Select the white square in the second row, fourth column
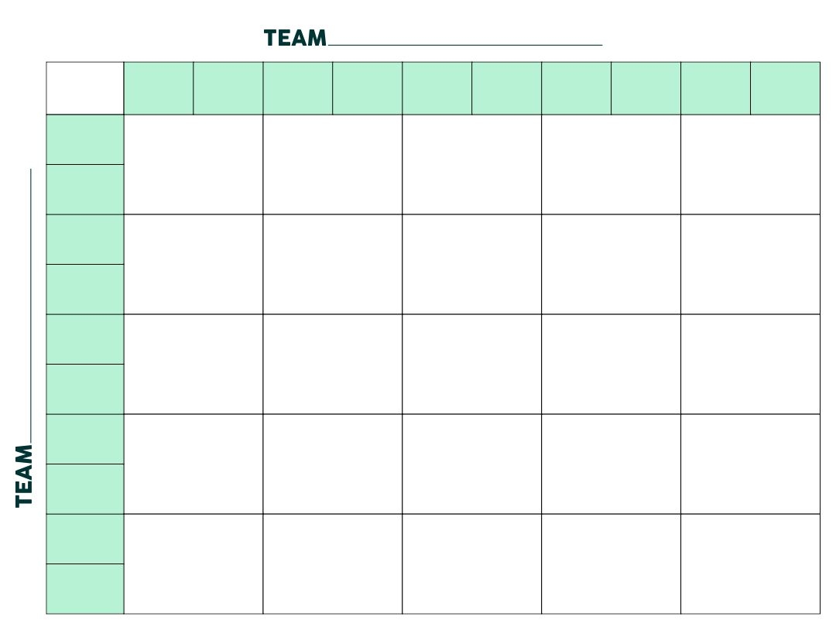Screen dimensions: 836x644 point(611,264)
